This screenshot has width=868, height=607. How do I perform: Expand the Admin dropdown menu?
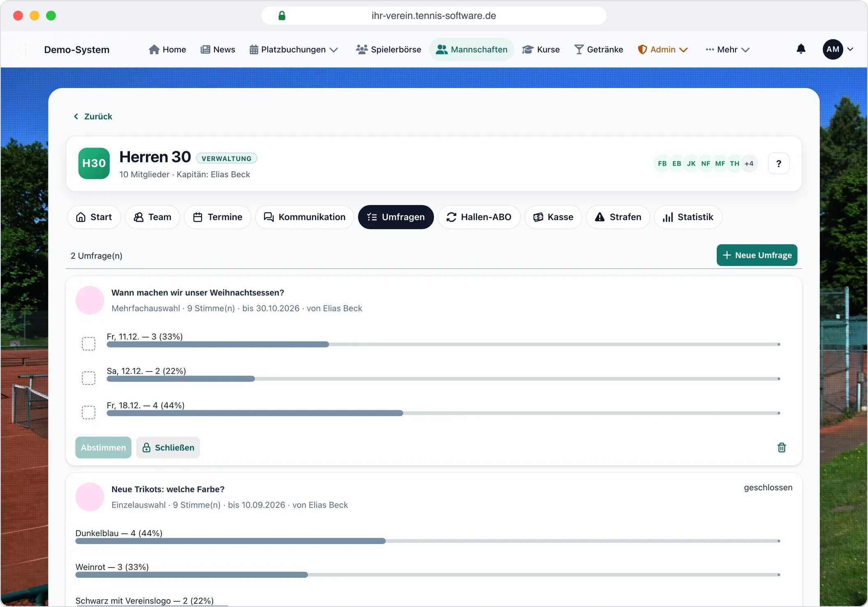coord(663,49)
